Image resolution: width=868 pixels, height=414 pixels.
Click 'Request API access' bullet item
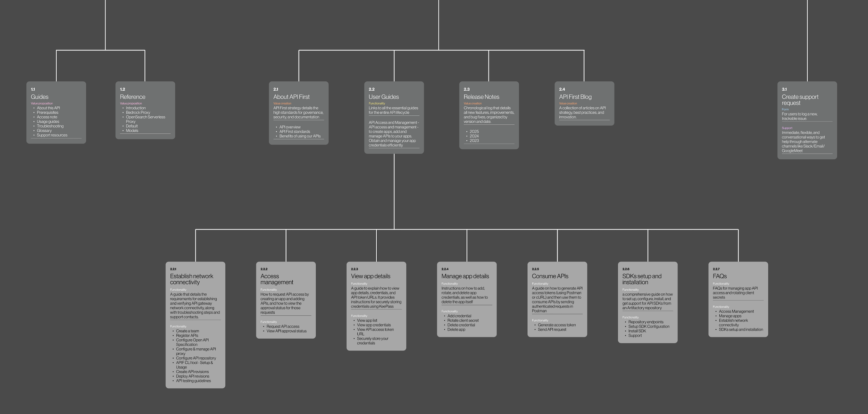(x=283, y=326)
